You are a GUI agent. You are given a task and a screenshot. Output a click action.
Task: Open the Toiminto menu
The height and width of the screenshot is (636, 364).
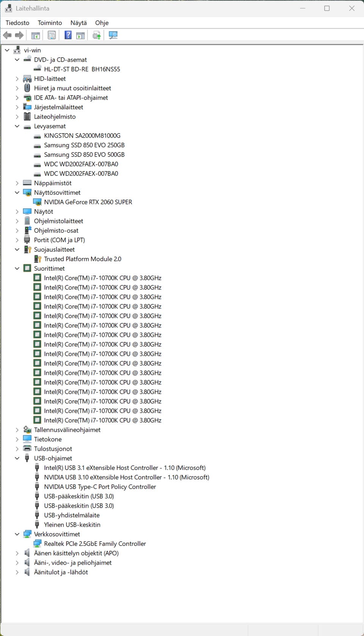coord(50,23)
